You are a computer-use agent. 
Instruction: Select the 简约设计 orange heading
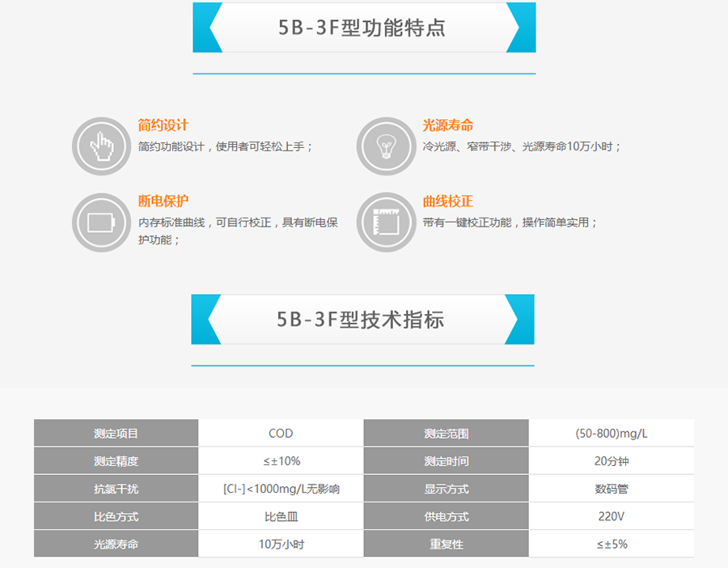coord(163,125)
